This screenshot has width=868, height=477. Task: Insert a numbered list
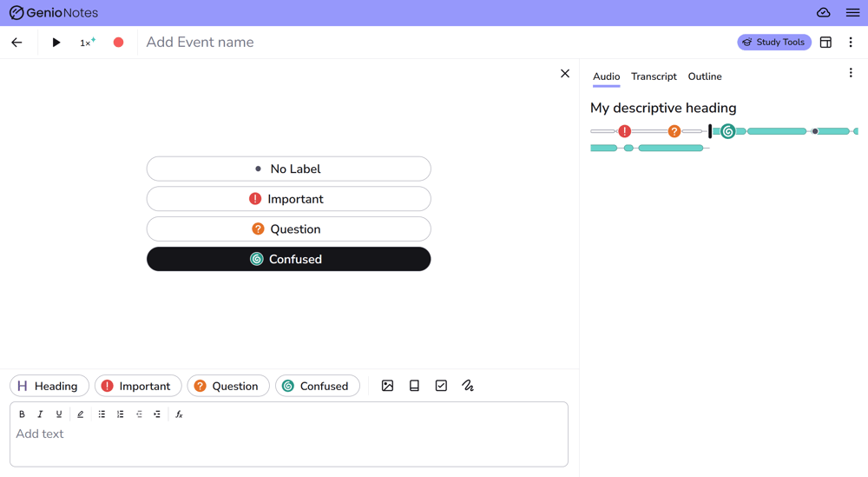[120, 414]
